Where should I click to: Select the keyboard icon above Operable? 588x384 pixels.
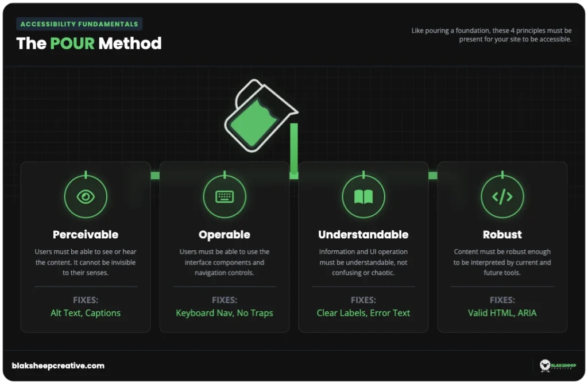coord(225,196)
